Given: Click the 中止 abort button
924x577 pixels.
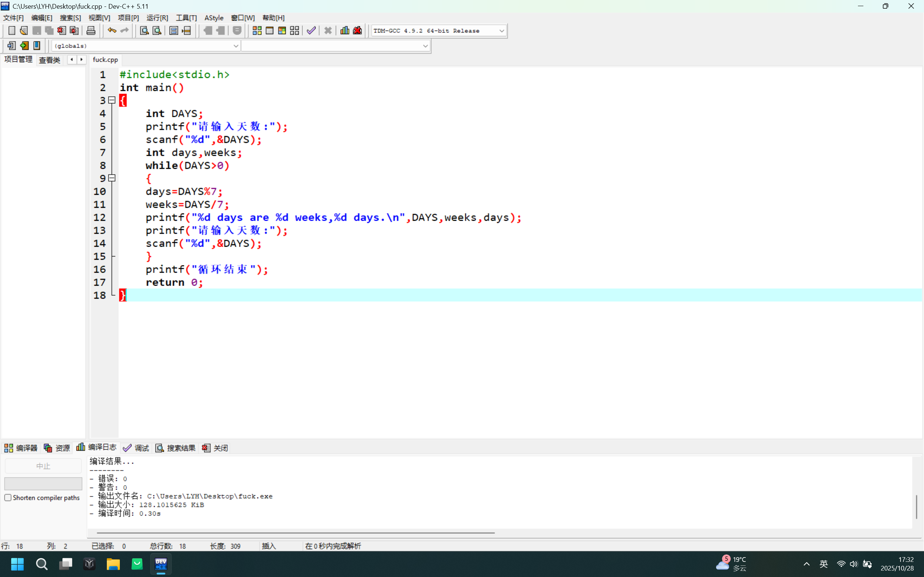Looking at the screenshot, I should [x=43, y=466].
